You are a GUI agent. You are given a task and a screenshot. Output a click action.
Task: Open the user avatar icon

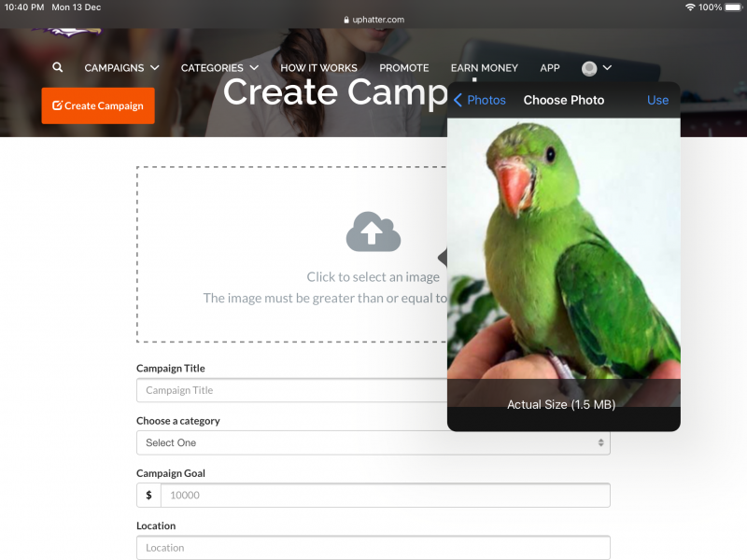coord(589,68)
